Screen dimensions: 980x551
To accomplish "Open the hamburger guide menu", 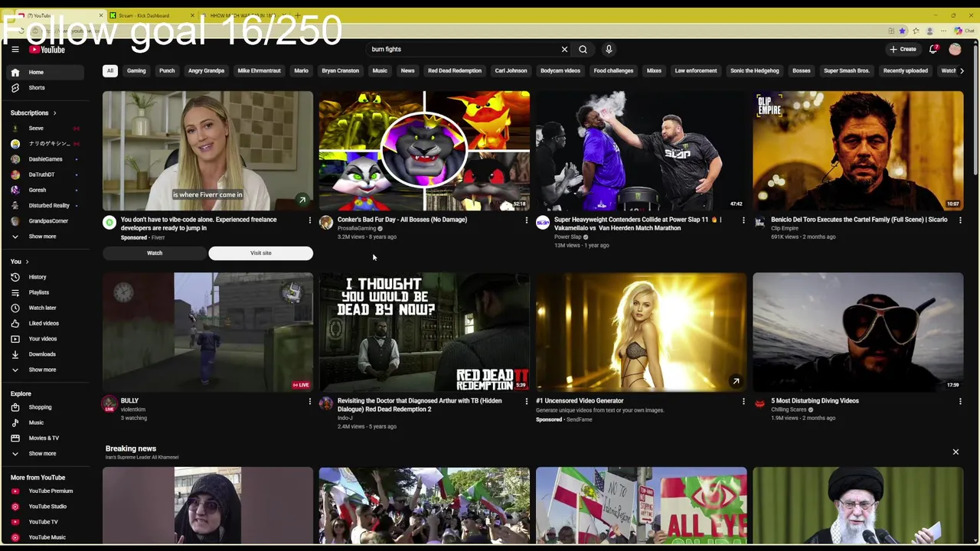I will (x=15, y=49).
